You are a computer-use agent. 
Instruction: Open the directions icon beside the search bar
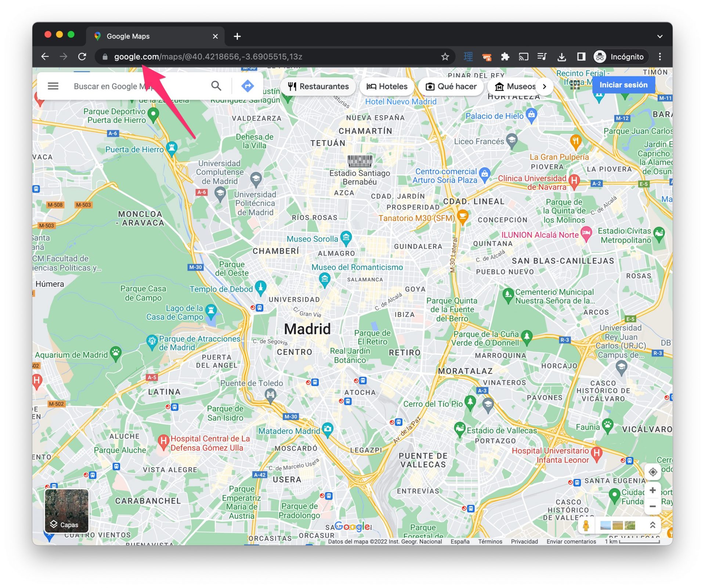point(248,86)
